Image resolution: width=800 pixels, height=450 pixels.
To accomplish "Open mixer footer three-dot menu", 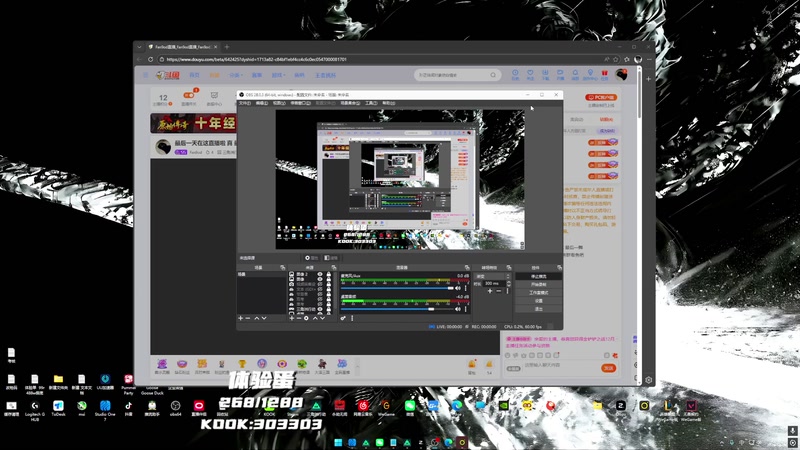I will pyautogui.click(x=352, y=318).
